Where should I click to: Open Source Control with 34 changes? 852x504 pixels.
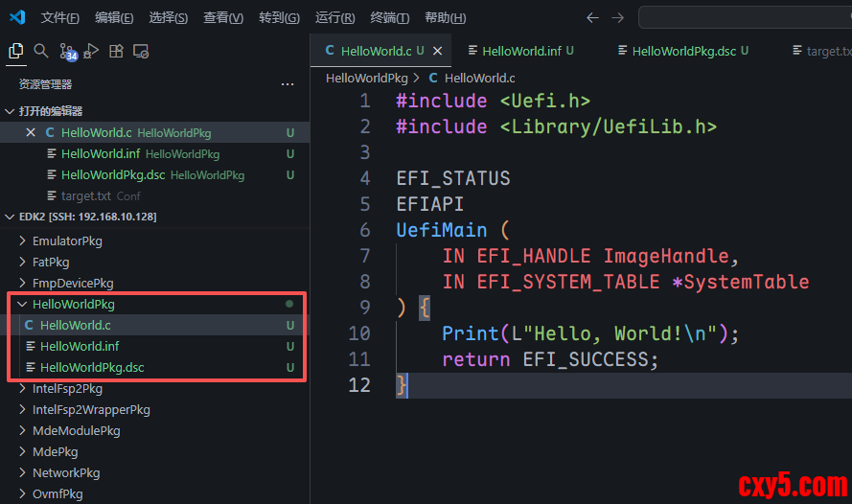[67, 53]
